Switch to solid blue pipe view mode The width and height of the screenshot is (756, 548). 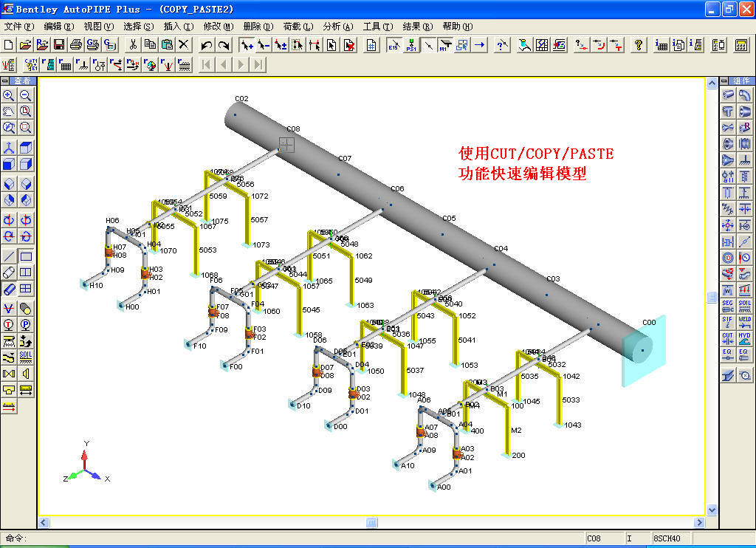point(9,289)
